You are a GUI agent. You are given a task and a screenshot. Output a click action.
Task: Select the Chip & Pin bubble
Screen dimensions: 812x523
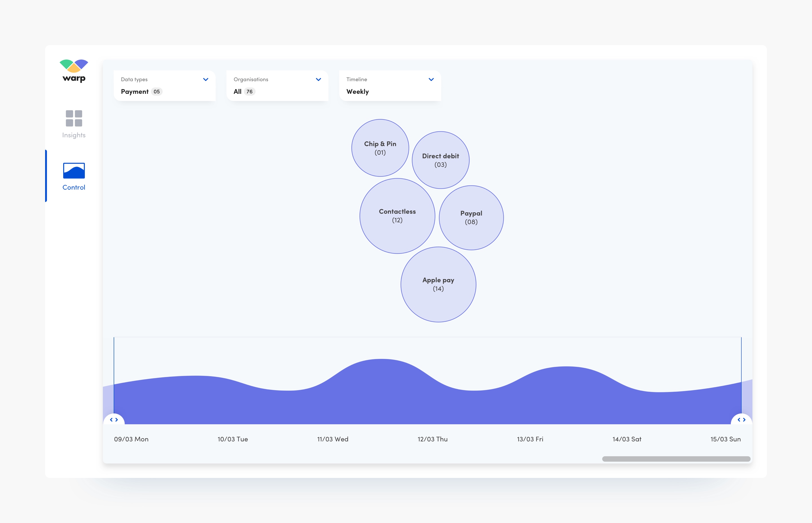(x=380, y=148)
